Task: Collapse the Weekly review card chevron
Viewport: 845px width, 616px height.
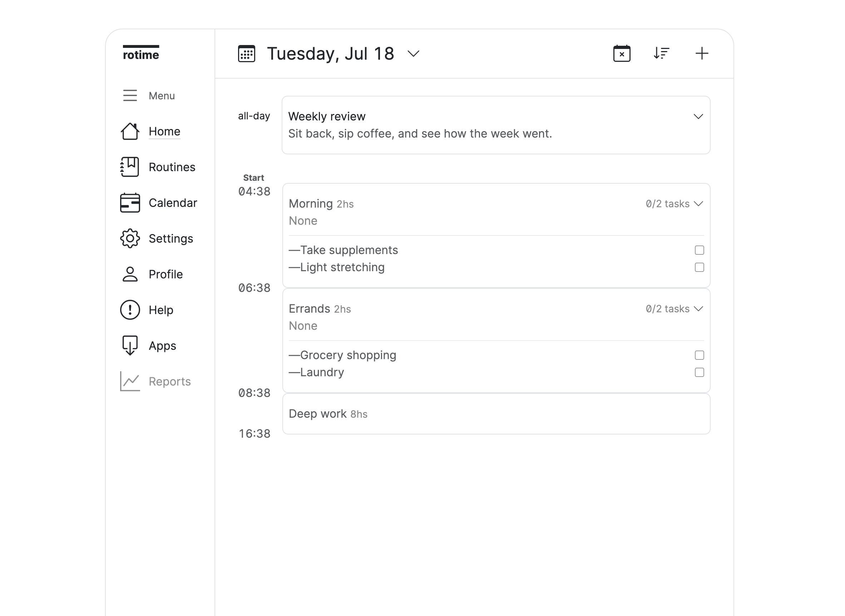Action: pyautogui.click(x=698, y=116)
